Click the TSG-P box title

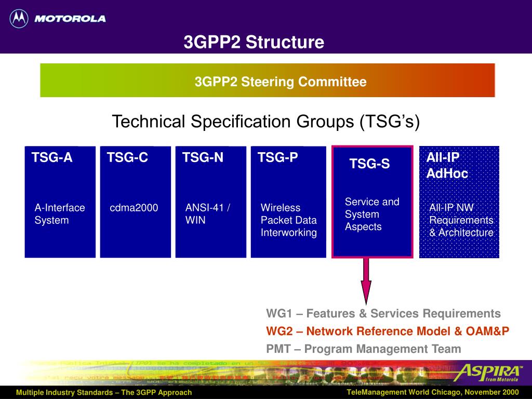point(278,157)
